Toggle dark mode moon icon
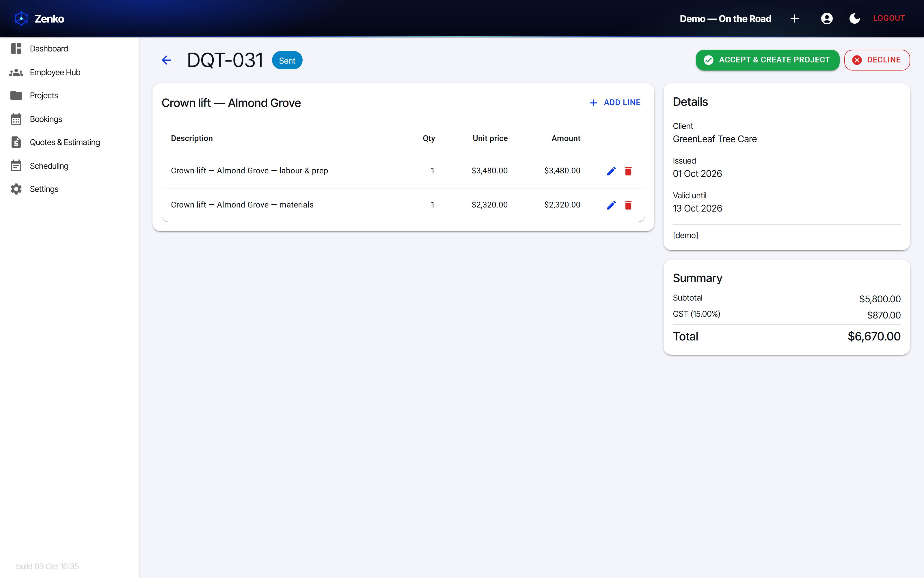This screenshot has height=578, width=924. (854, 18)
